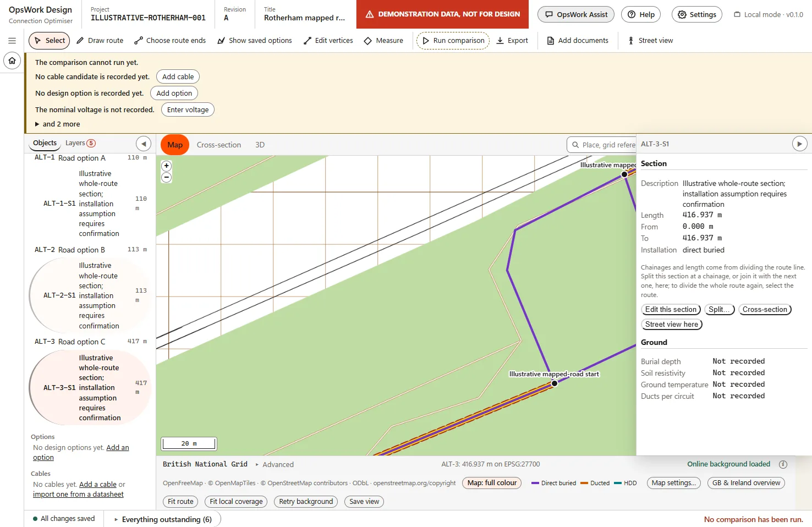Collapse the left objects panel arrow

(143, 144)
